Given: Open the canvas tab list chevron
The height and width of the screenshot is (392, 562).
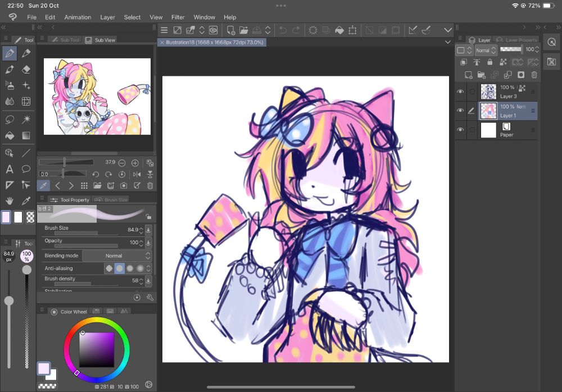Looking at the screenshot, I should click(x=448, y=42).
